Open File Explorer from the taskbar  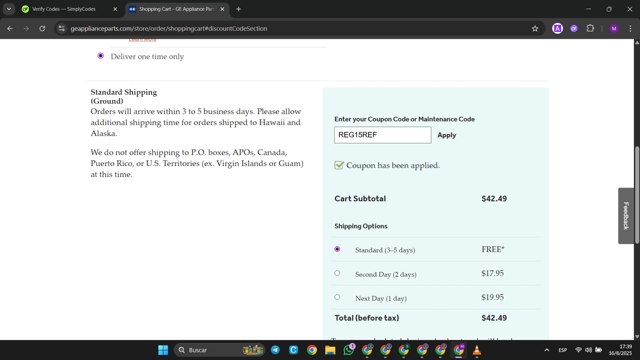pyautogui.click(x=330, y=350)
